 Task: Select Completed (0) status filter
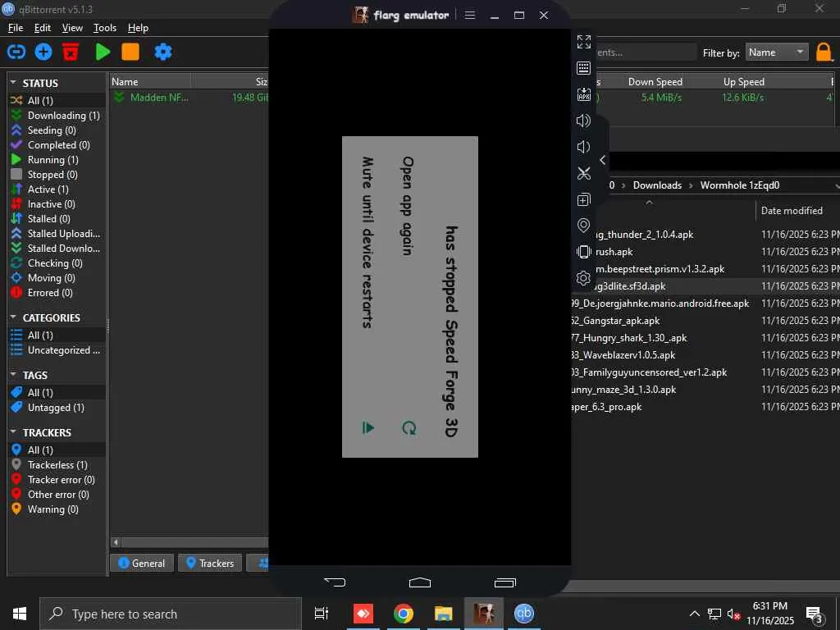(x=57, y=144)
